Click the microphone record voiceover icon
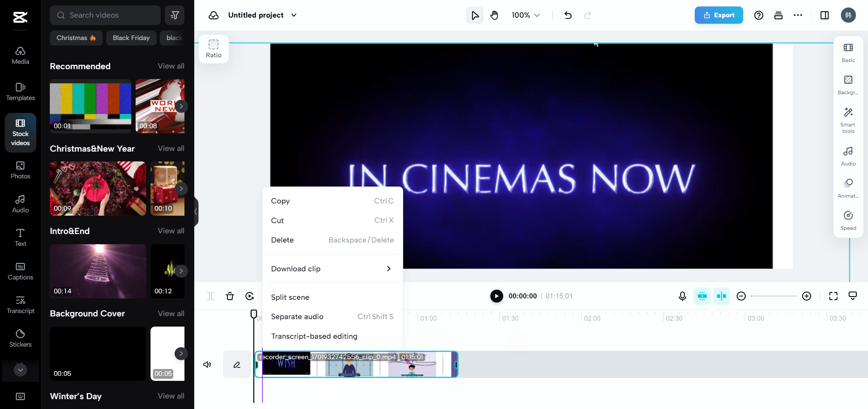 coord(682,296)
